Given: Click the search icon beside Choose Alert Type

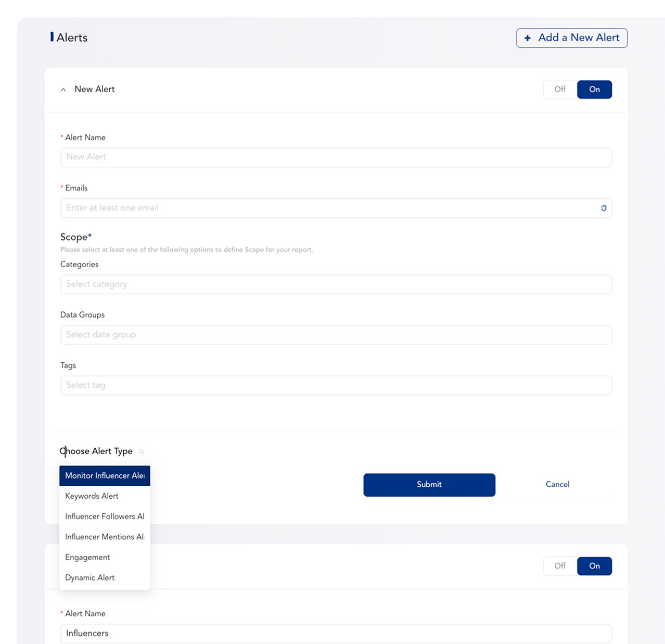Looking at the screenshot, I should click(x=142, y=452).
